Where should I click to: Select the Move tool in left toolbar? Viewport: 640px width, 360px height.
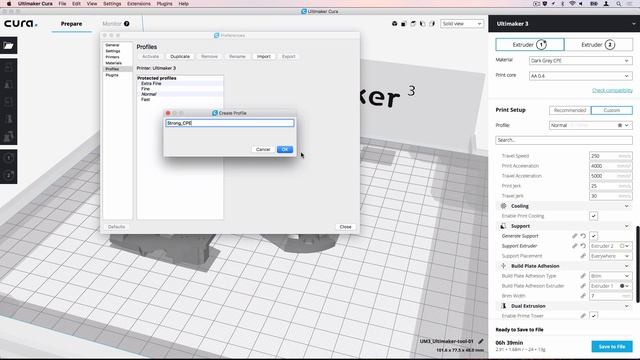(x=9, y=68)
